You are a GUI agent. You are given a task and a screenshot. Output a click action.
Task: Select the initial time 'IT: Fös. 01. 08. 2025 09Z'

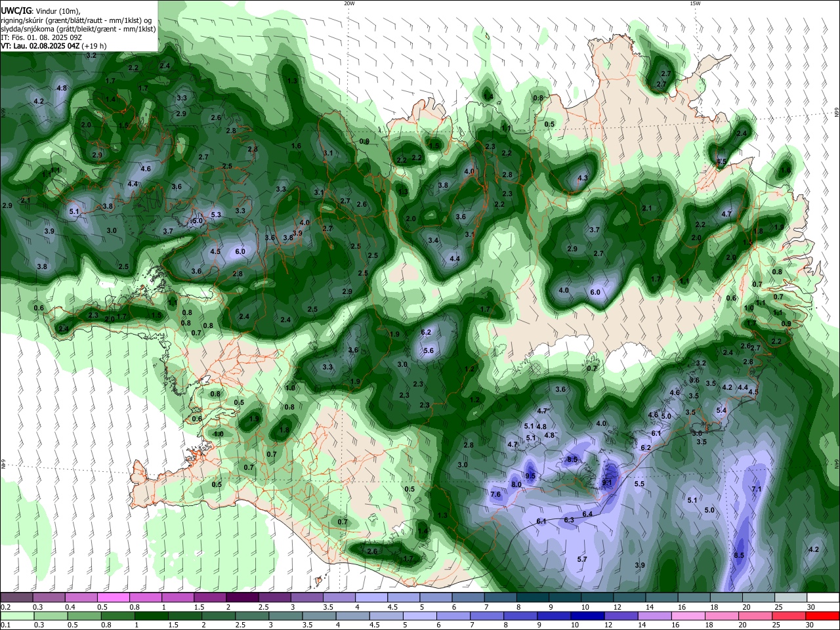coord(41,37)
